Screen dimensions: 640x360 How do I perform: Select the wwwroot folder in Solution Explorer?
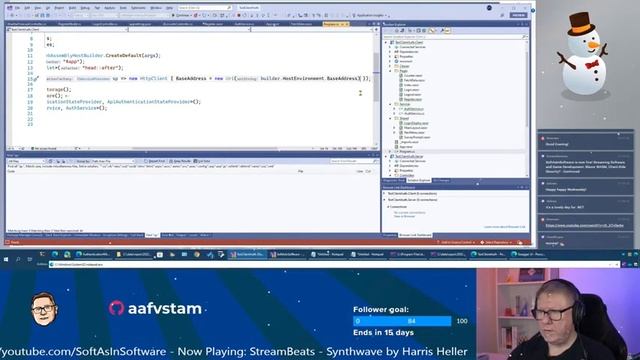pyautogui.click(x=406, y=61)
